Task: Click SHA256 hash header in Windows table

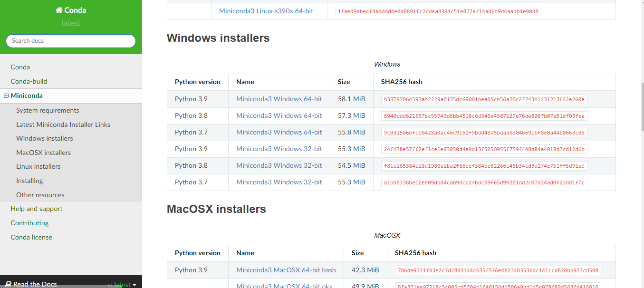Action: pyautogui.click(x=402, y=82)
